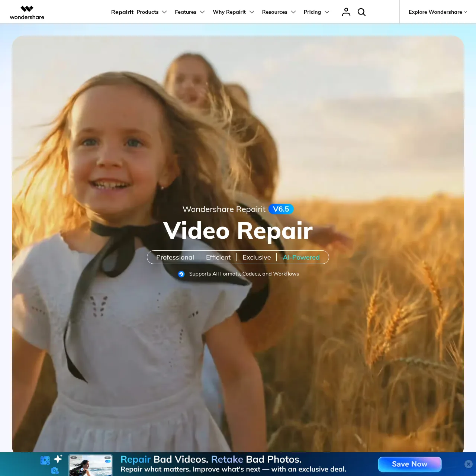Click the V6.5 version badge
Image resolution: width=476 pixels, height=476 pixels.
coord(281,209)
